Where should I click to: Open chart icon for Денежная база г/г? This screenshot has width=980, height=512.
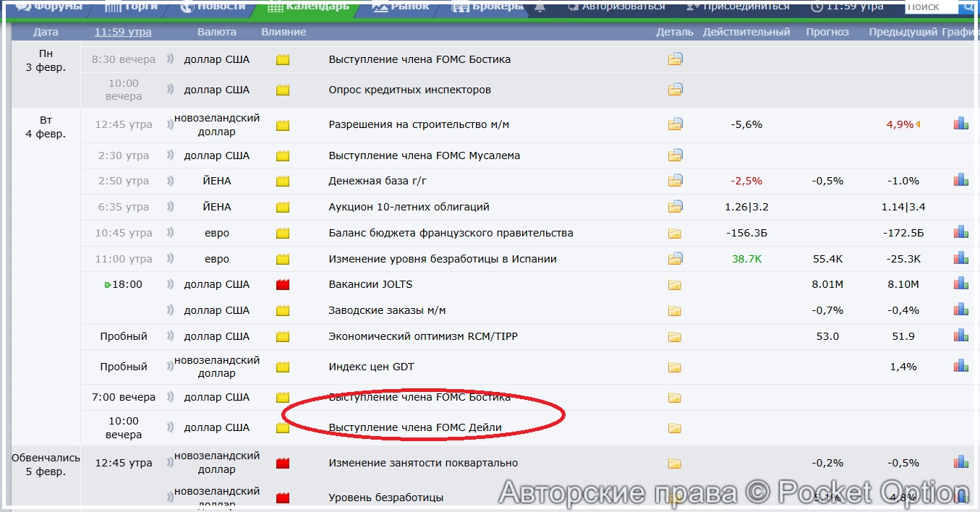click(960, 180)
